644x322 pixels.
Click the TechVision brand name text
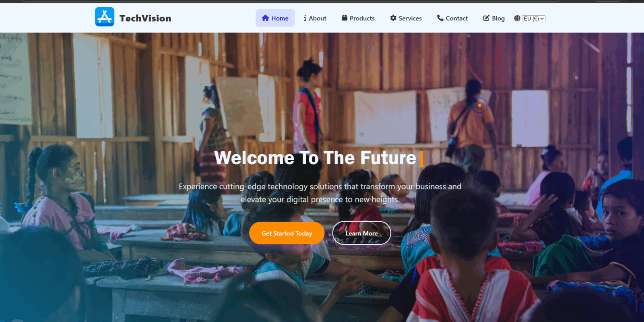(145, 18)
